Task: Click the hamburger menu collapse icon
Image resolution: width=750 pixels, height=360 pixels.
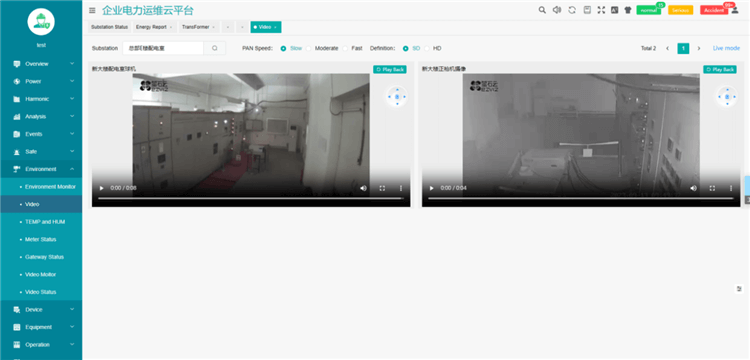Action: (x=92, y=10)
